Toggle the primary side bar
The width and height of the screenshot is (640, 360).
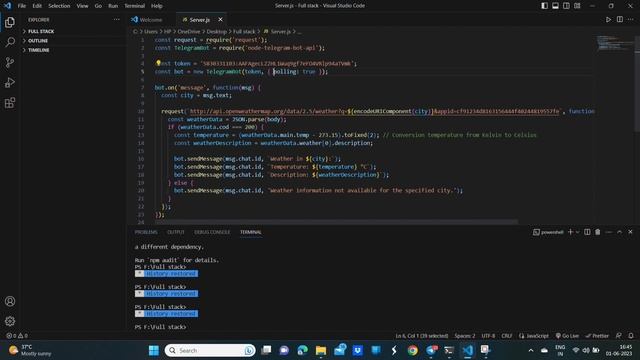pos(544,6)
